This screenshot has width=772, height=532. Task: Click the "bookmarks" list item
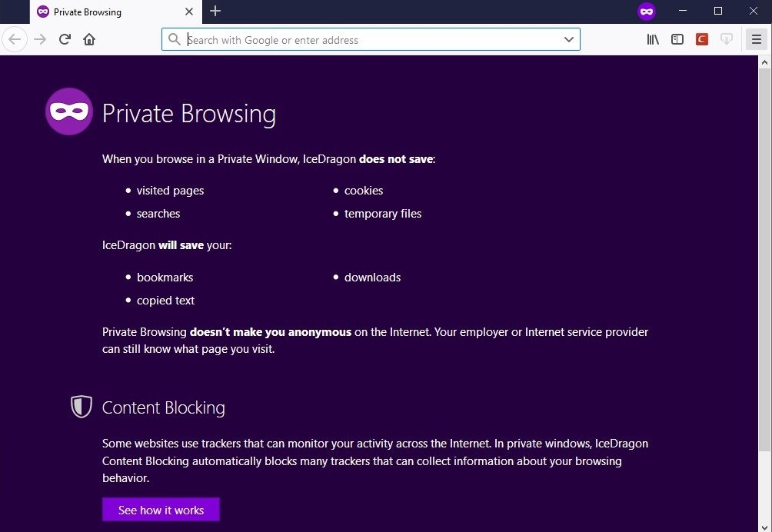[165, 277]
